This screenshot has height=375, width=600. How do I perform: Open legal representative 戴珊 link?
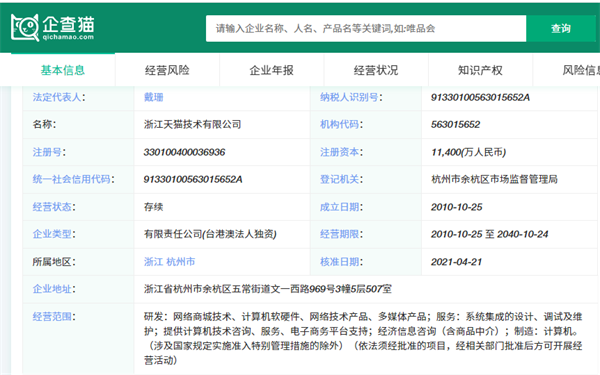click(153, 97)
